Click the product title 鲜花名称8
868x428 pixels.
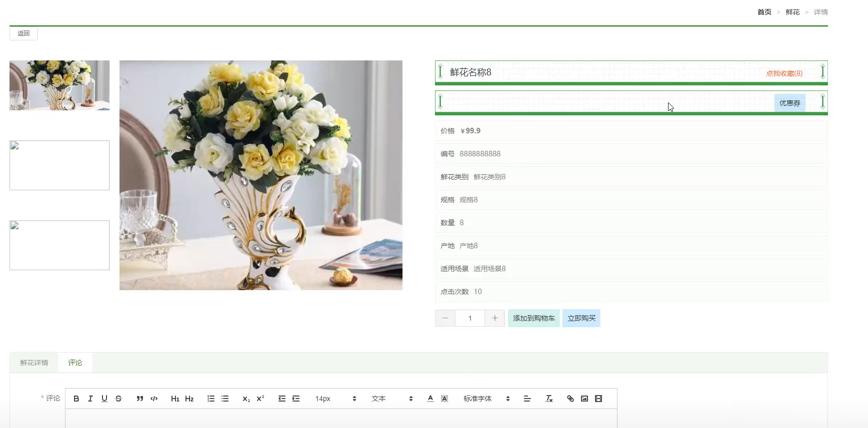pos(470,72)
